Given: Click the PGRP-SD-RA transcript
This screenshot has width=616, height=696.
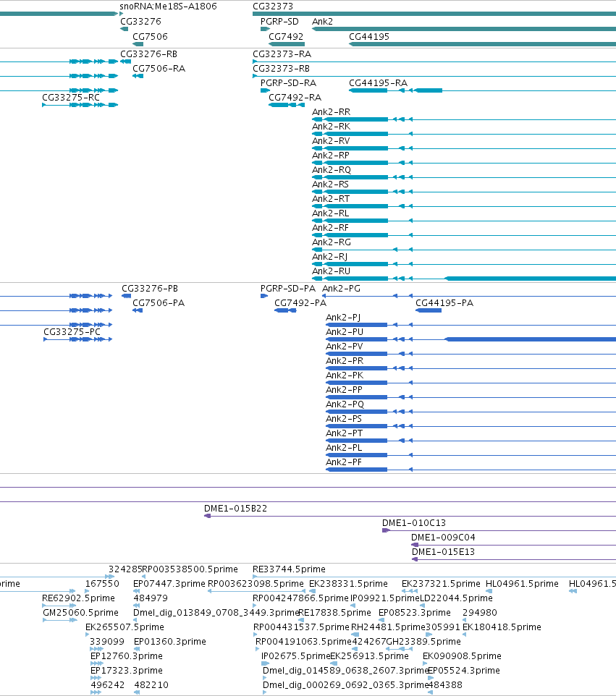Looking at the screenshot, I should tap(265, 90).
